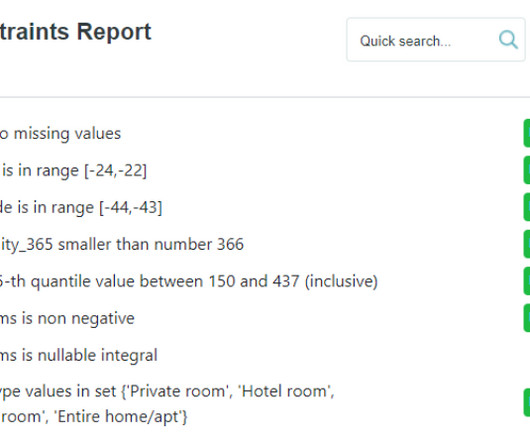This screenshot has width=530, height=443.
Task: Focus the Quick search input field
Action: 436,40
